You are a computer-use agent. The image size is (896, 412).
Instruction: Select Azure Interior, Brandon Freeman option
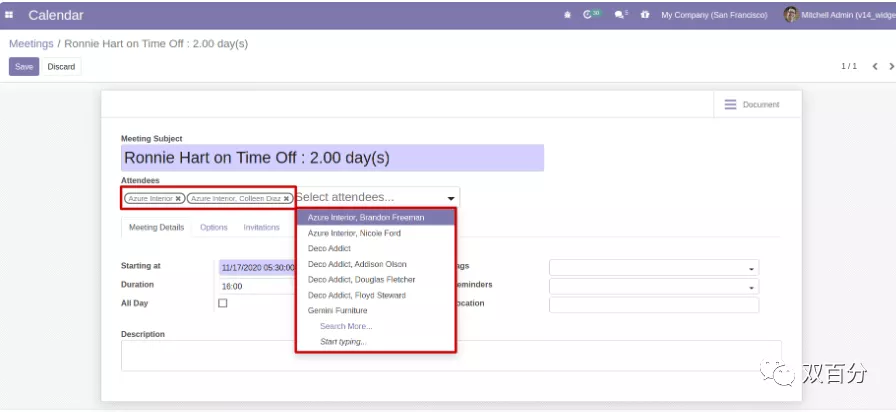coord(375,218)
